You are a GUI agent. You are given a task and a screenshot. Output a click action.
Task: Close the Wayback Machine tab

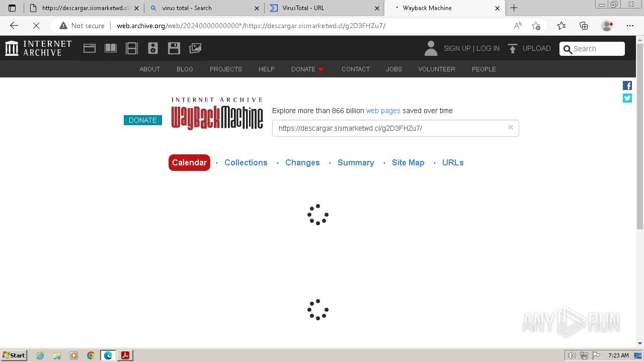point(497,8)
